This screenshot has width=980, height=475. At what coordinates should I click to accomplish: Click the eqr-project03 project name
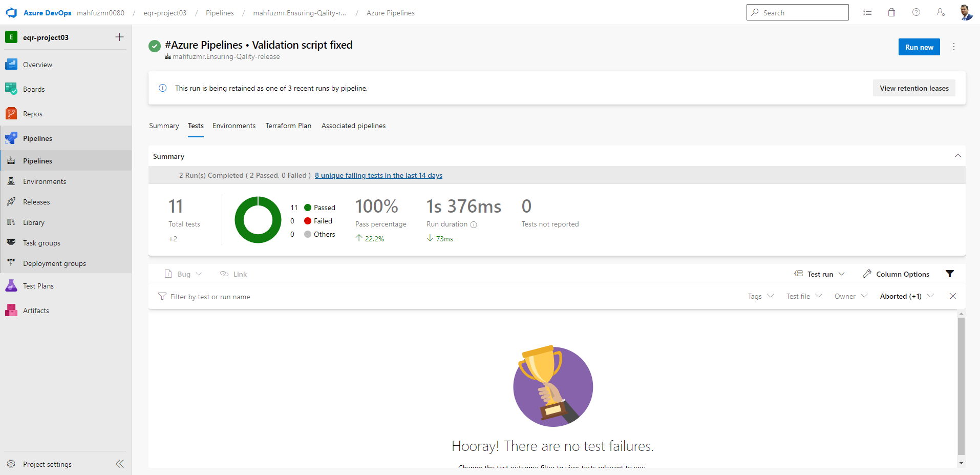[46, 37]
